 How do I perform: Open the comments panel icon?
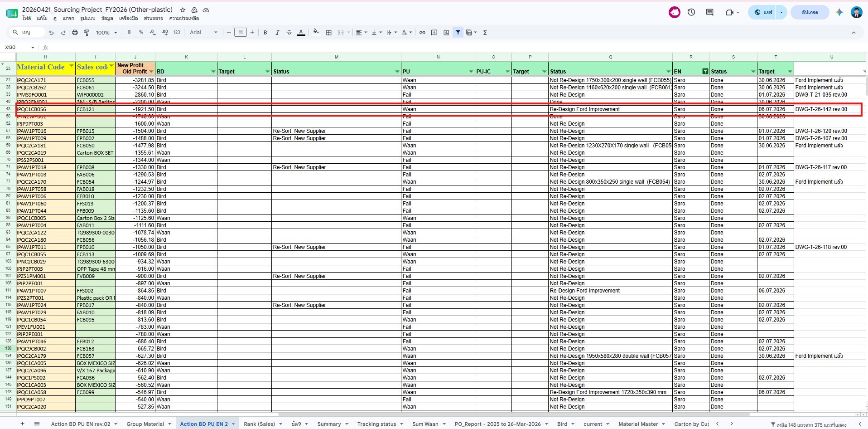(709, 12)
